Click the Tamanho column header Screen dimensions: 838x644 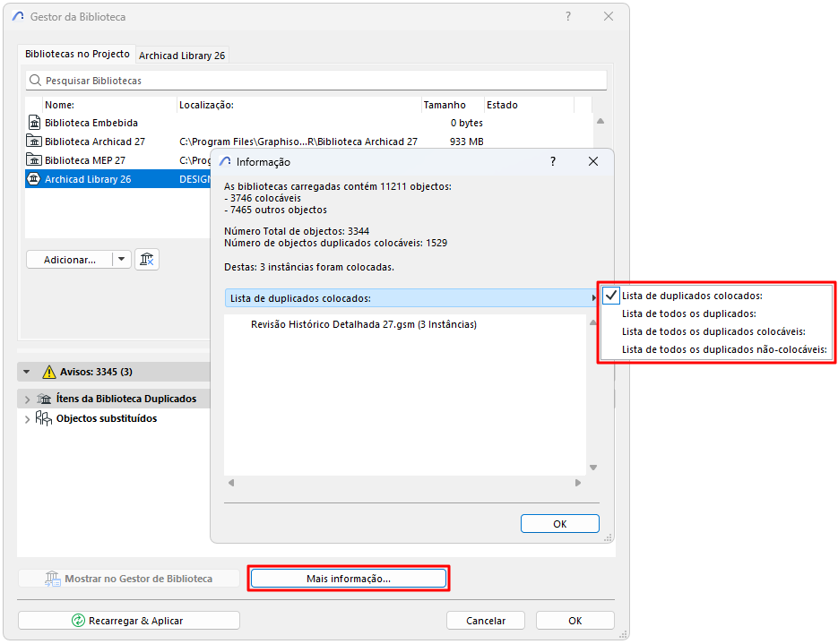454,105
